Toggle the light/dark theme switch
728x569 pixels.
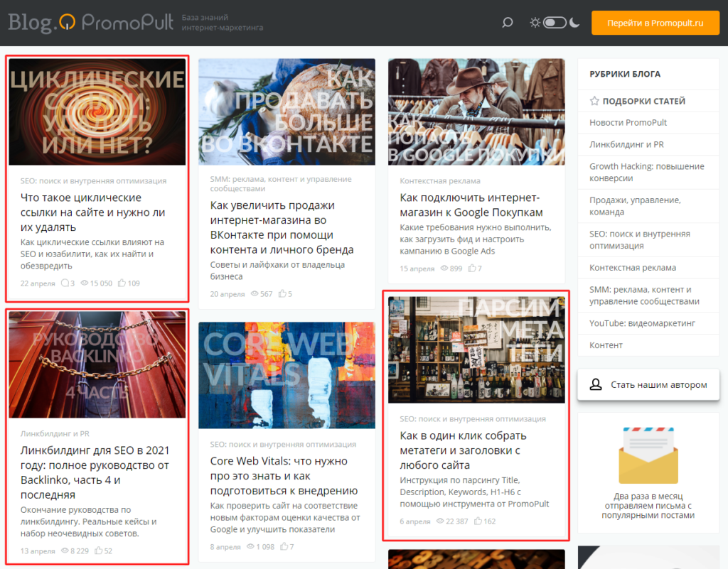pos(555,23)
